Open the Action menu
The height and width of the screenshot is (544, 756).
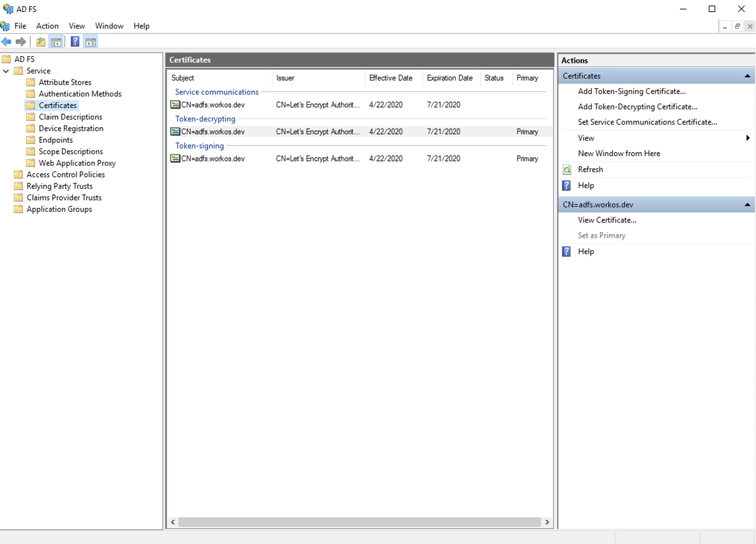[x=47, y=26]
